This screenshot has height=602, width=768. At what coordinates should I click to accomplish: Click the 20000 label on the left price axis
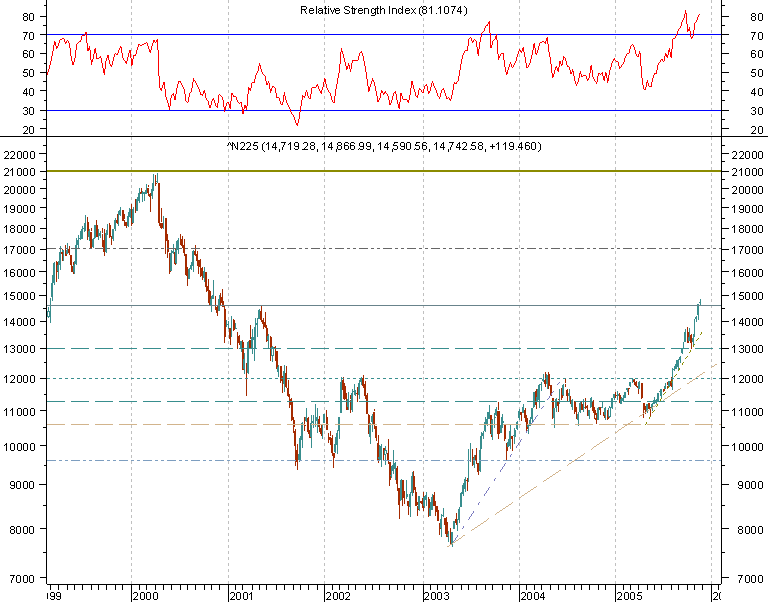point(20,190)
